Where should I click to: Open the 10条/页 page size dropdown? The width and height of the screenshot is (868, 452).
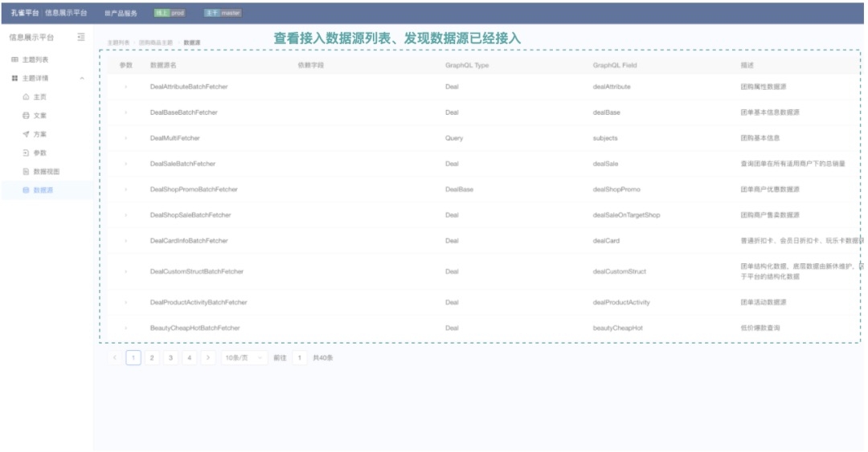pyautogui.click(x=244, y=357)
